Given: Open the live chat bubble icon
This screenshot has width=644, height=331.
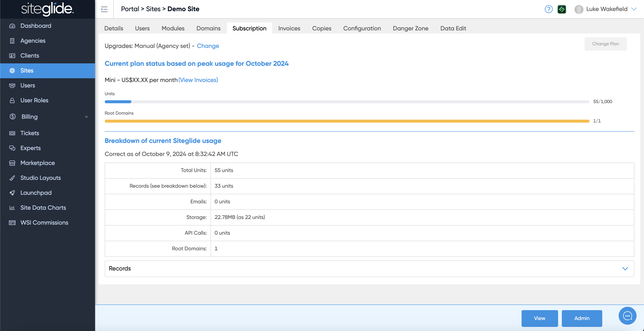Looking at the screenshot, I should (x=627, y=316).
